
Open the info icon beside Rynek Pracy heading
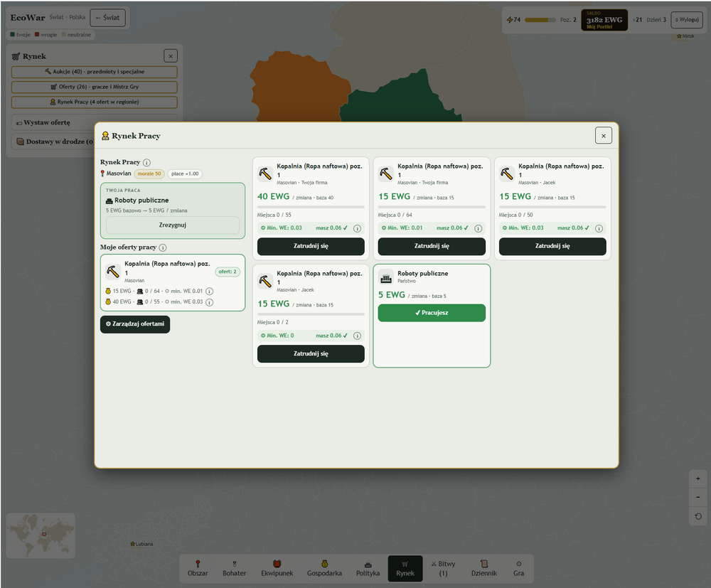[x=146, y=162]
